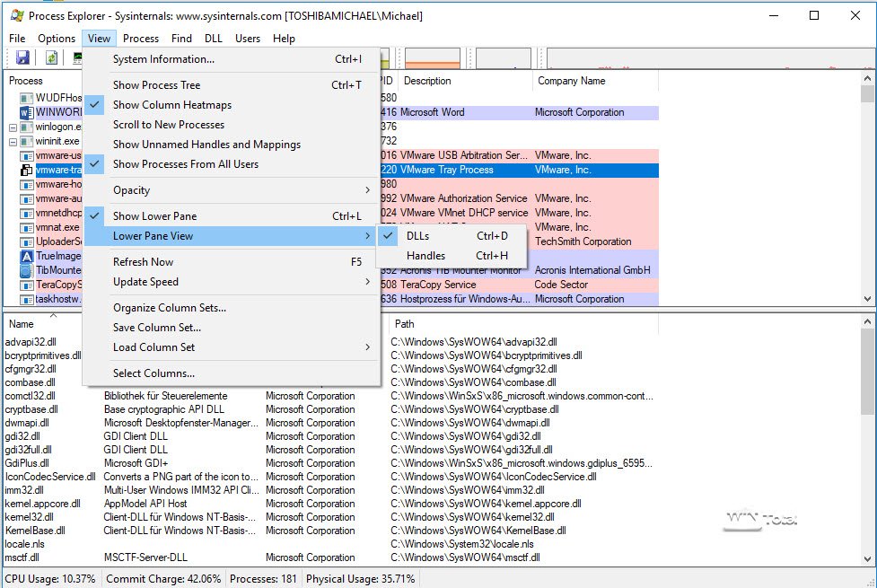Click the taskhostw process icon

point(26,299)
